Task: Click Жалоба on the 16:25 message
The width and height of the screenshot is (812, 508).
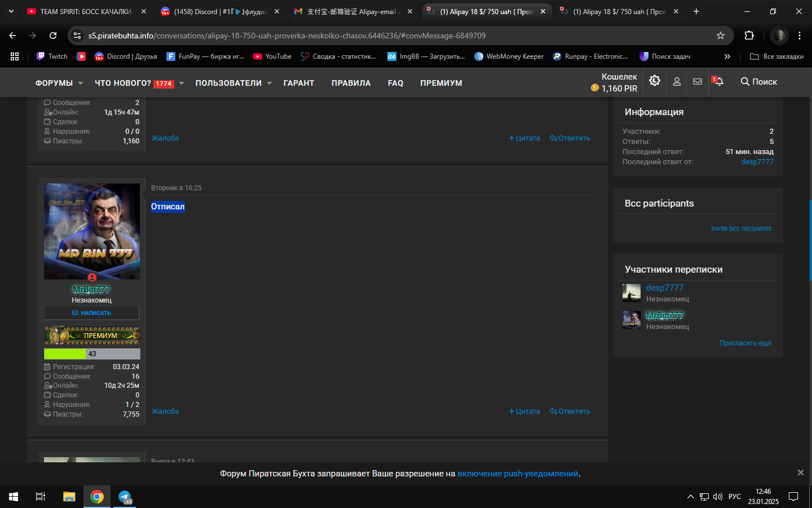Action: click(x=165, y=411)
